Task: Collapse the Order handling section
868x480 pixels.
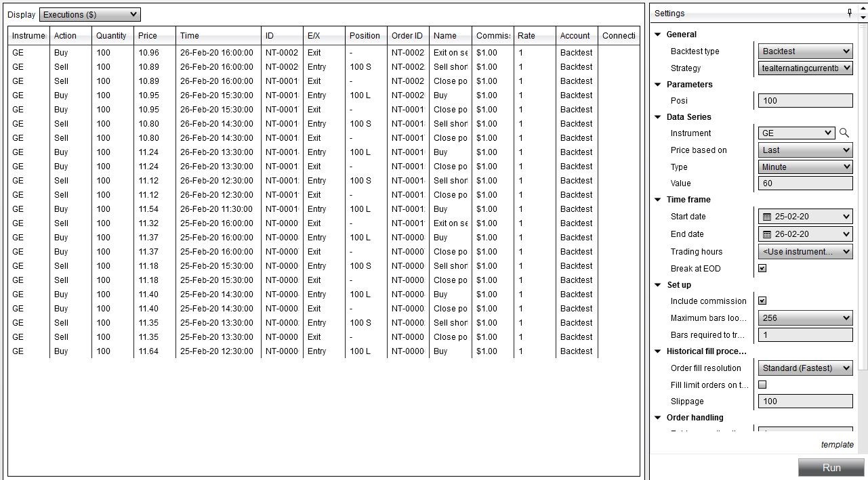Action: pos(657,418)
